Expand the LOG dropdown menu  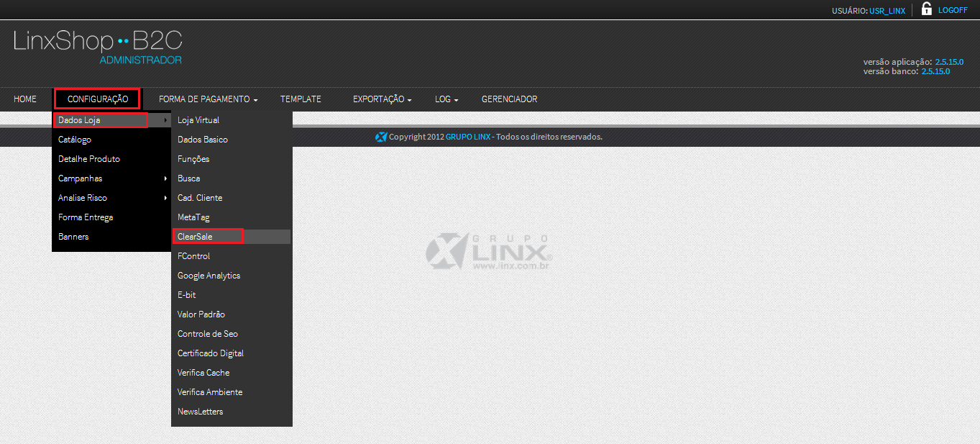447,99
